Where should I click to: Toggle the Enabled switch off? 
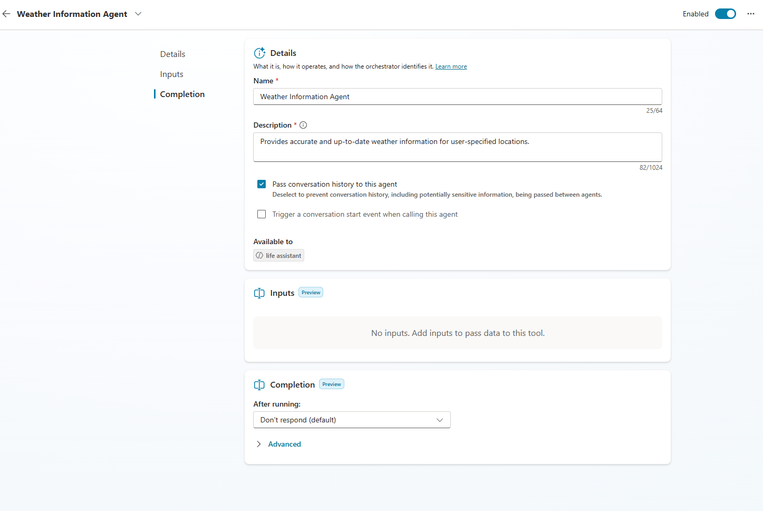[x=725, y=14]
